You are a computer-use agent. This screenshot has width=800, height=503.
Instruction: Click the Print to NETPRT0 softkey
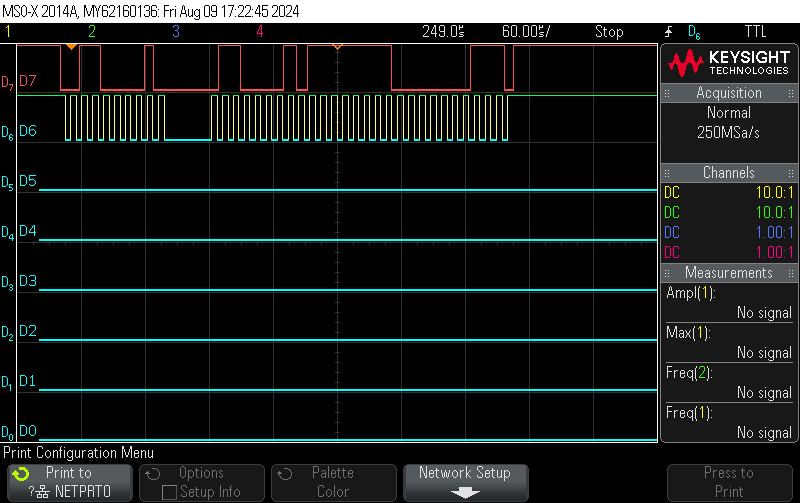[x=70, y=483]
